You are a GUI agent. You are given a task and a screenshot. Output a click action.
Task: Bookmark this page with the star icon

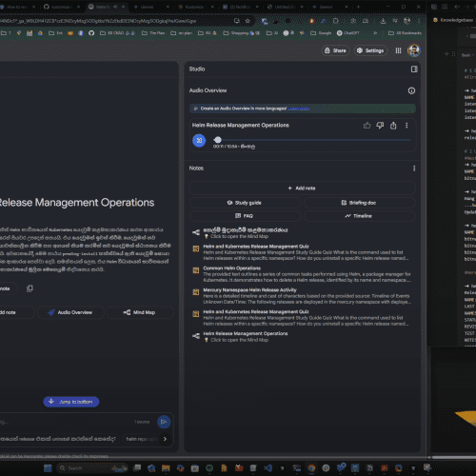click(248, 21)
